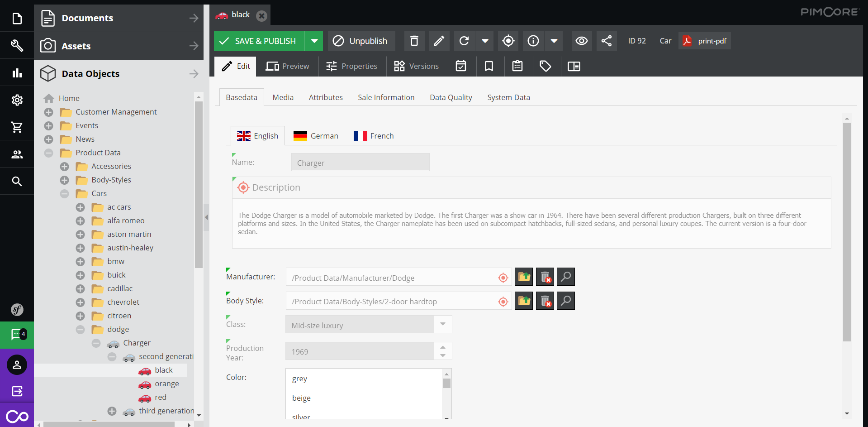Open the side-by-side preview tab icon
868x427 pixels.
coord(574,66)
